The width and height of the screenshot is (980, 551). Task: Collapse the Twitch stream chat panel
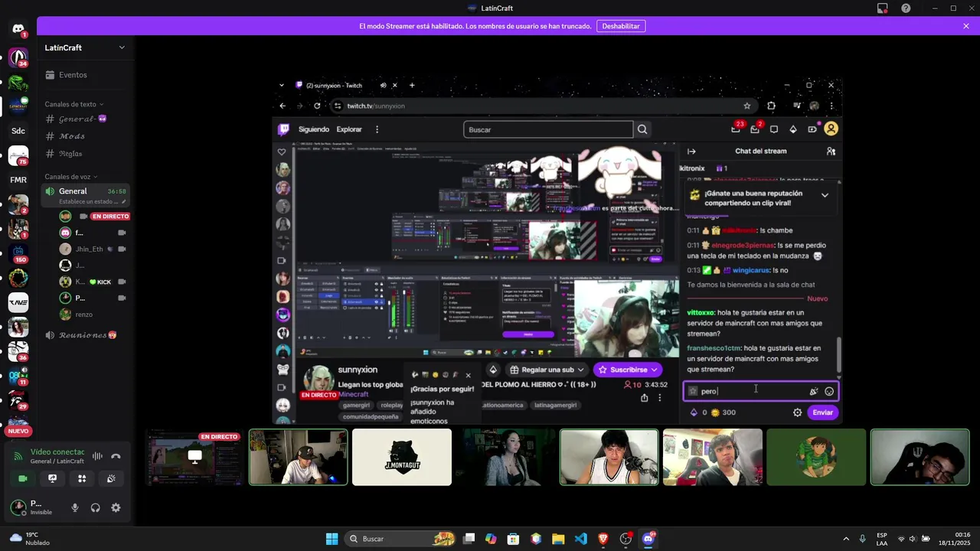pos(691,152)
